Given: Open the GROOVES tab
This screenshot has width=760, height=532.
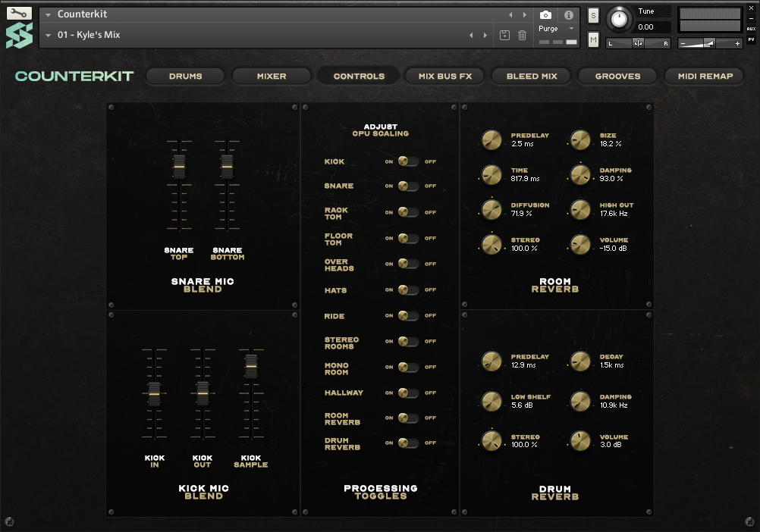Looking at the screenshot, I should (617, 76).
